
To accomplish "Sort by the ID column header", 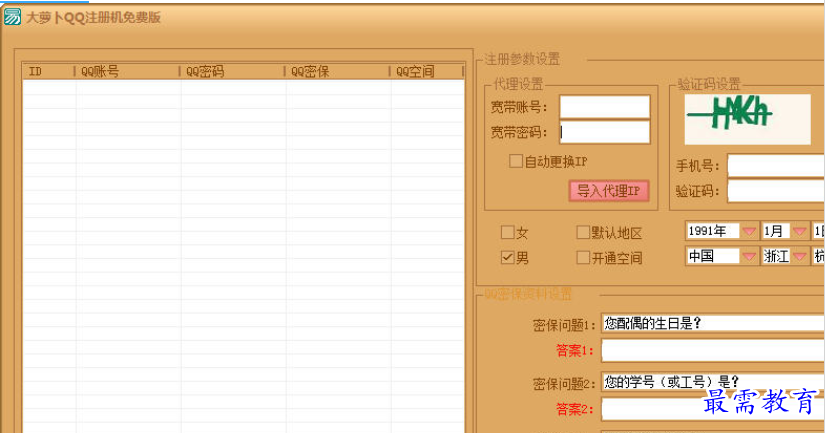I will click(x=48, y=71).
